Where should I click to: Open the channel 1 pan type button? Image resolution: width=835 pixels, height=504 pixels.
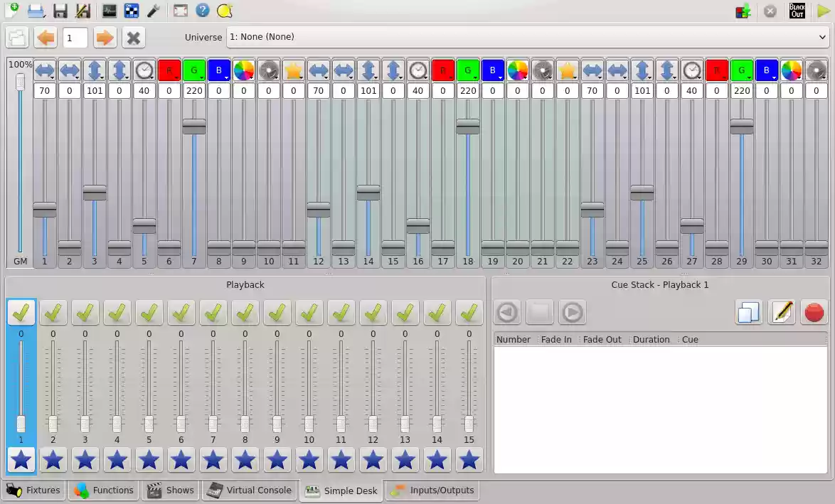(45, 70)
